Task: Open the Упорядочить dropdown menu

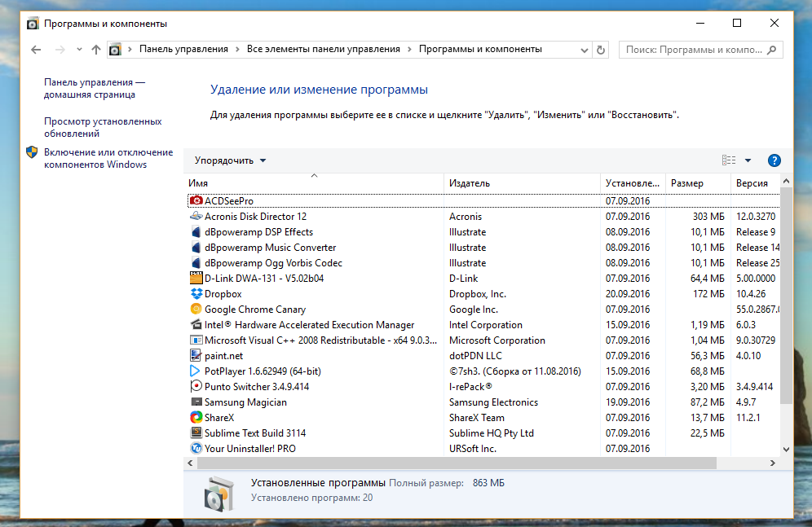Action: (230, 160)
